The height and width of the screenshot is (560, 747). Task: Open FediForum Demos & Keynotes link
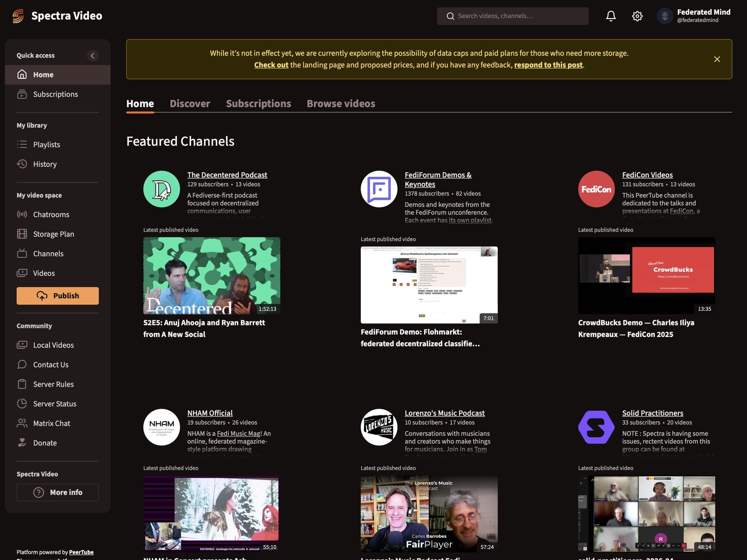(x=438, y=179)
